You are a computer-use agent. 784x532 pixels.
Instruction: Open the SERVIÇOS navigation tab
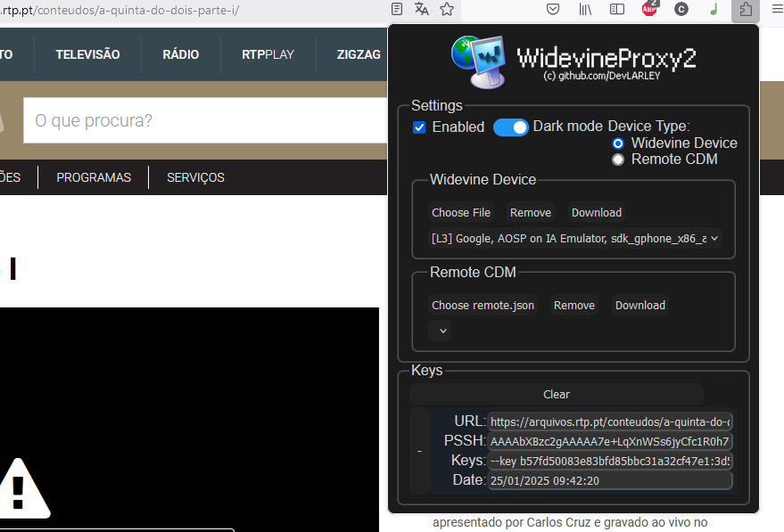[195, 177]
